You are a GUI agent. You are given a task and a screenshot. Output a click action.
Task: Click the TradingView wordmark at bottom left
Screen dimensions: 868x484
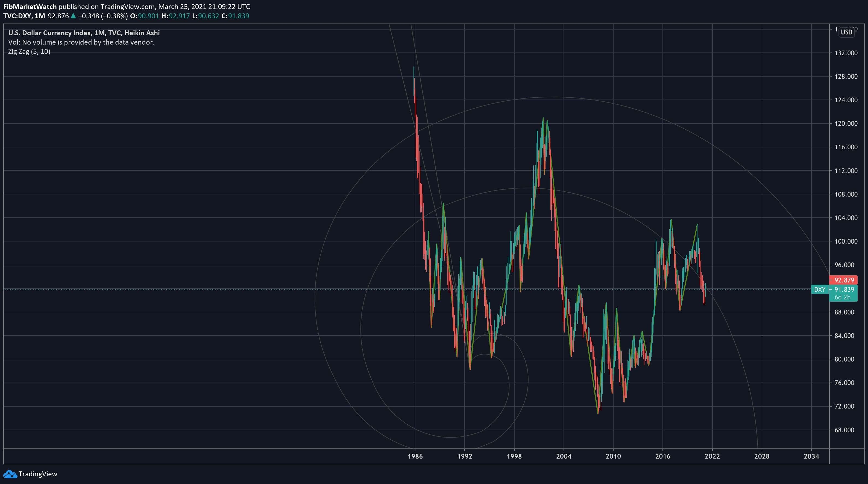38,474
